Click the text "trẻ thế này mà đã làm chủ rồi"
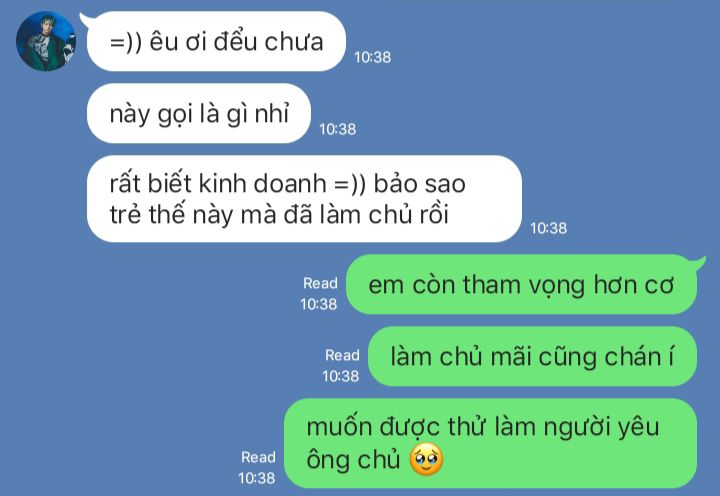This screenshot has width=720, height=496. pos(279,214)
